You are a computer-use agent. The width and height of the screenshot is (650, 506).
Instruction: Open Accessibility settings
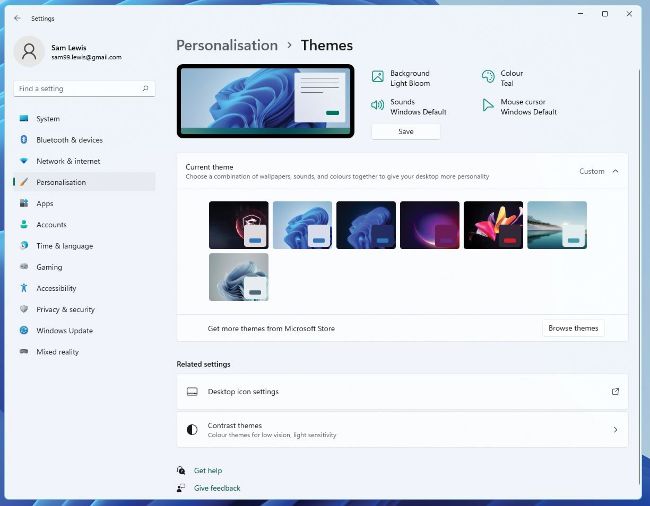coord(56,288)
